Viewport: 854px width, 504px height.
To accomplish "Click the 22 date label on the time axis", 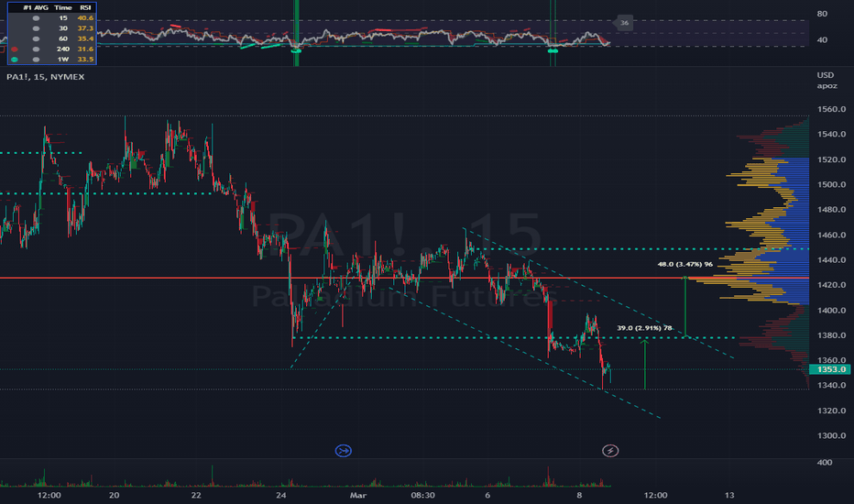I will coord(196,495).
